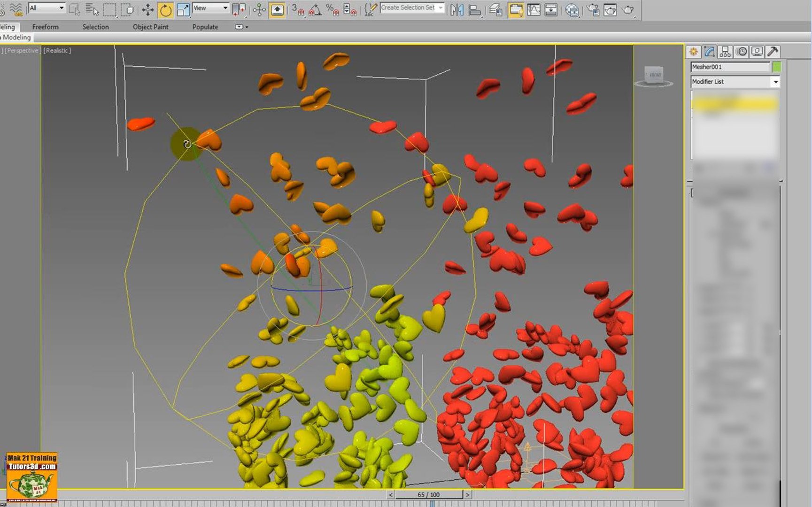Click the Mesher001 object name field

click(x=730, y=67)
